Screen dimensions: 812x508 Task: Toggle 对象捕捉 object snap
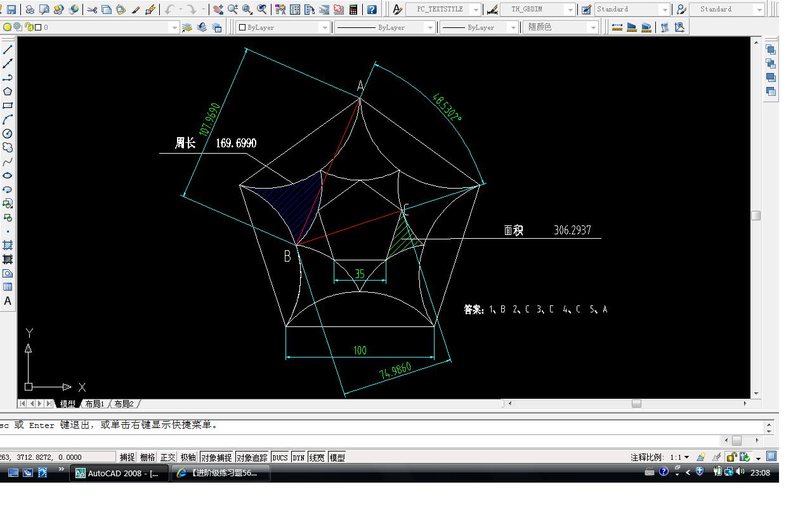click(x=216, y=457)
